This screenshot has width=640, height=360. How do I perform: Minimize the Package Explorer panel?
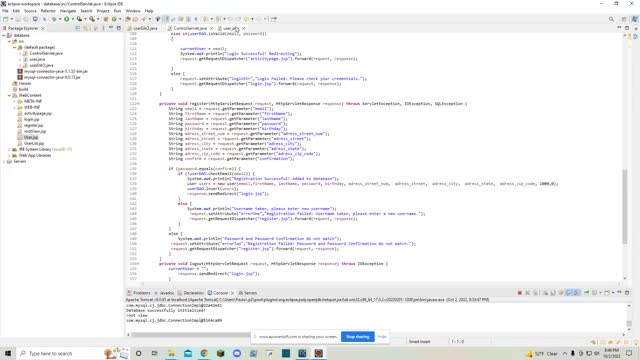coord(111,28)
